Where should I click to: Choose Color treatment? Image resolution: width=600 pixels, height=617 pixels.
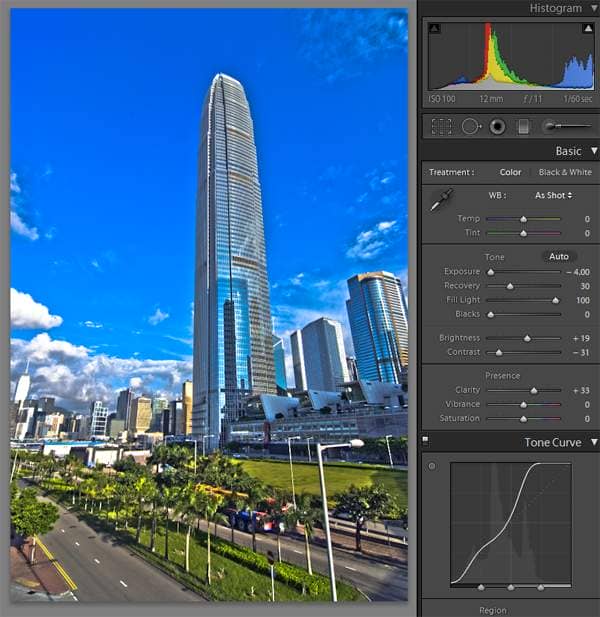click(x=510, y=172)
